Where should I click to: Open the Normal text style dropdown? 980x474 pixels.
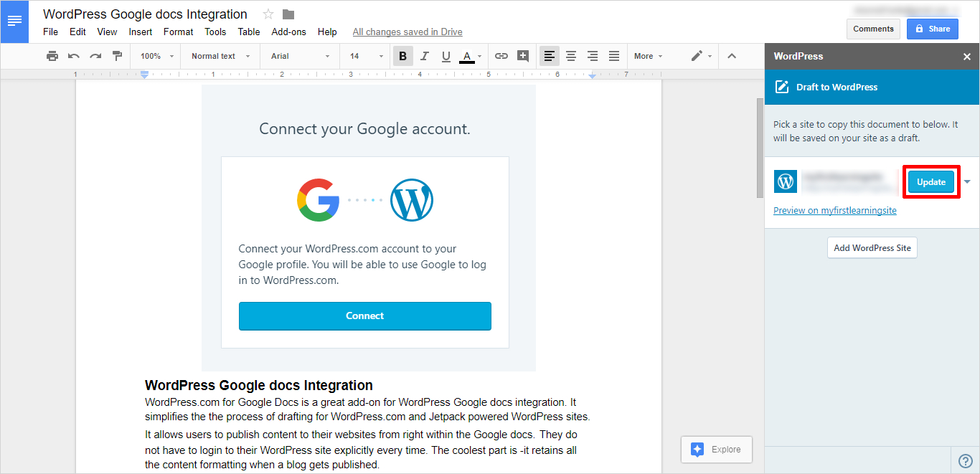click(x=220, y=56)
